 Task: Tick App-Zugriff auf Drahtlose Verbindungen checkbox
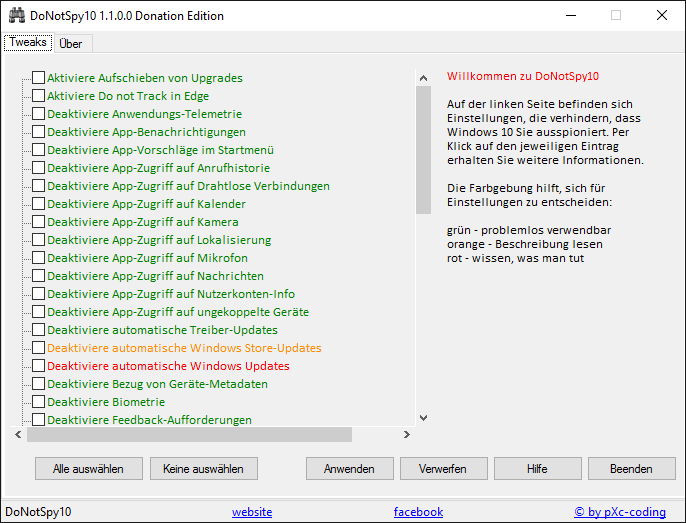pos(38,186)
